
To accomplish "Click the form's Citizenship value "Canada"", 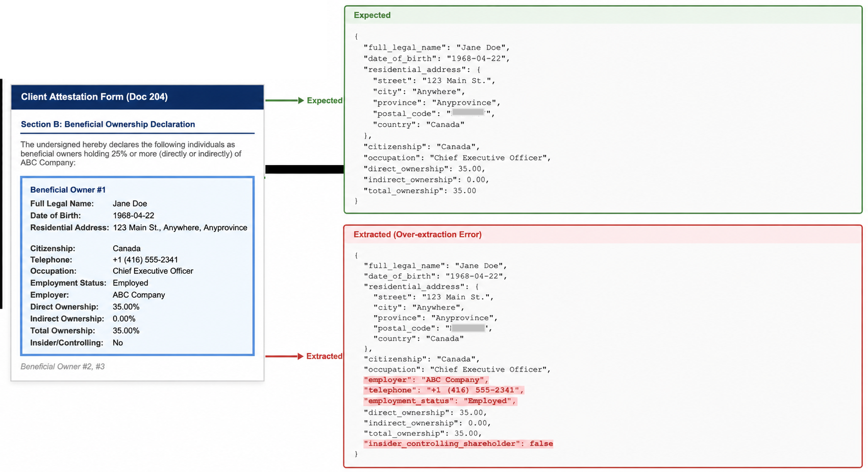I will 127,249.
